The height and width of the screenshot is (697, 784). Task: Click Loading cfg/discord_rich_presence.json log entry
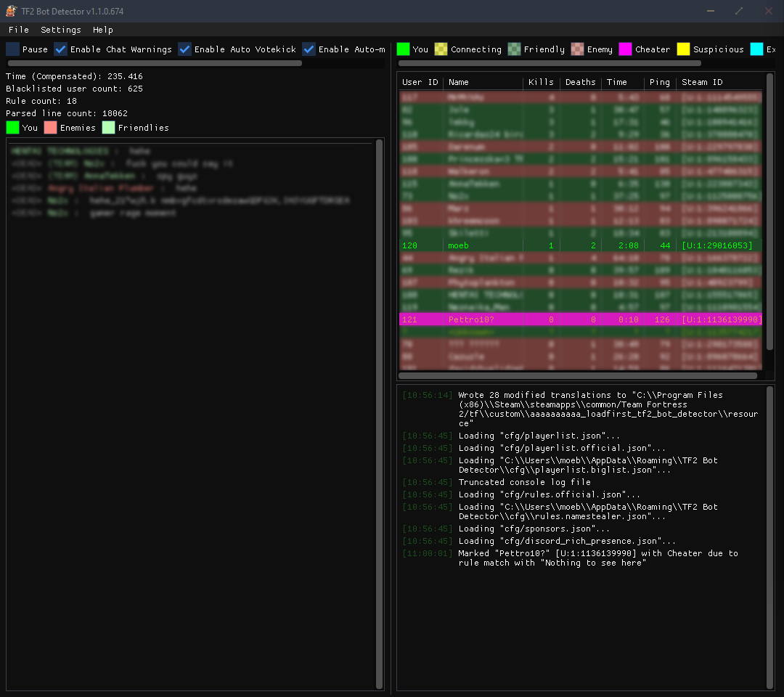click(x=567, y=542)
